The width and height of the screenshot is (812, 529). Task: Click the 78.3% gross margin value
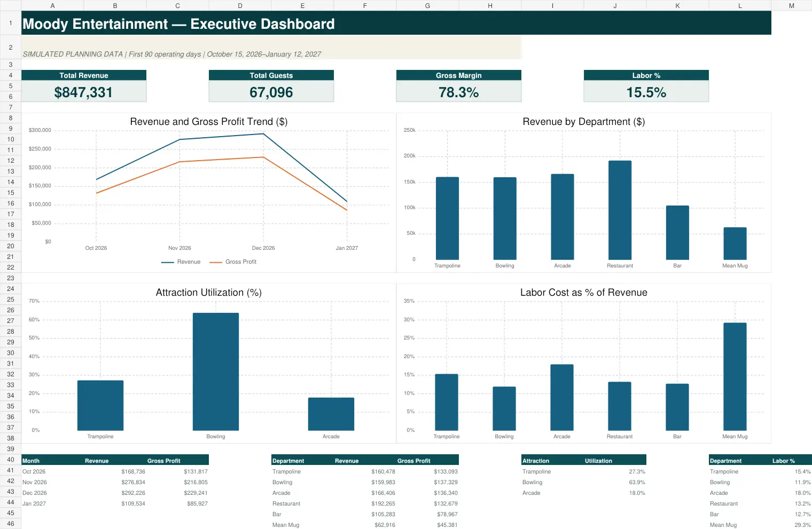[459, 92]
